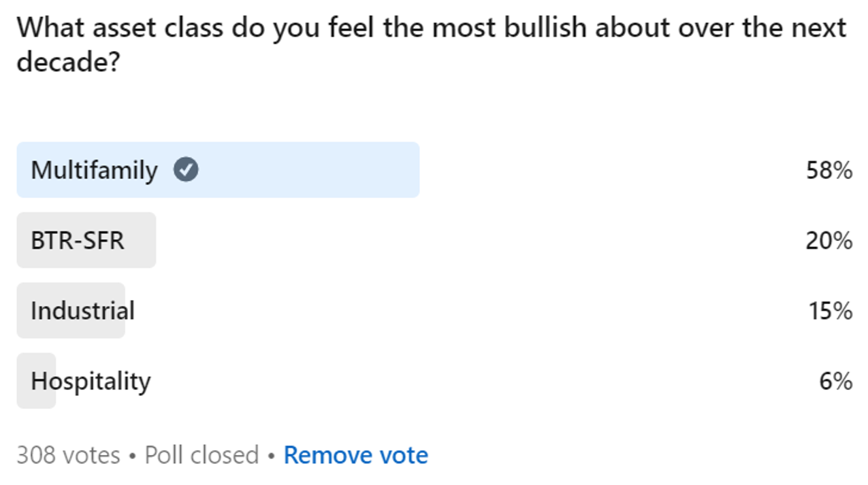Click the 20% result for BTR-SFR
The width and height of the screenshot is (868, 485).
coord(829,240)
